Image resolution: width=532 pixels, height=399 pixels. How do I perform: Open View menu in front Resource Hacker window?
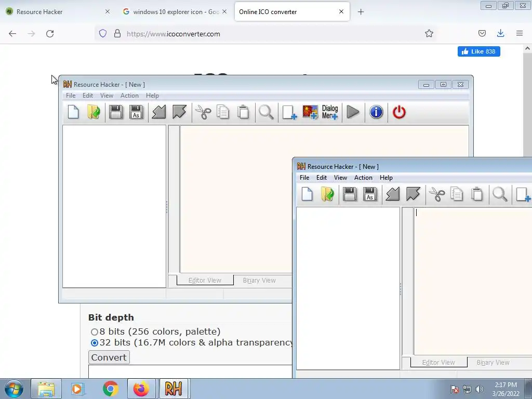[340, 178]
